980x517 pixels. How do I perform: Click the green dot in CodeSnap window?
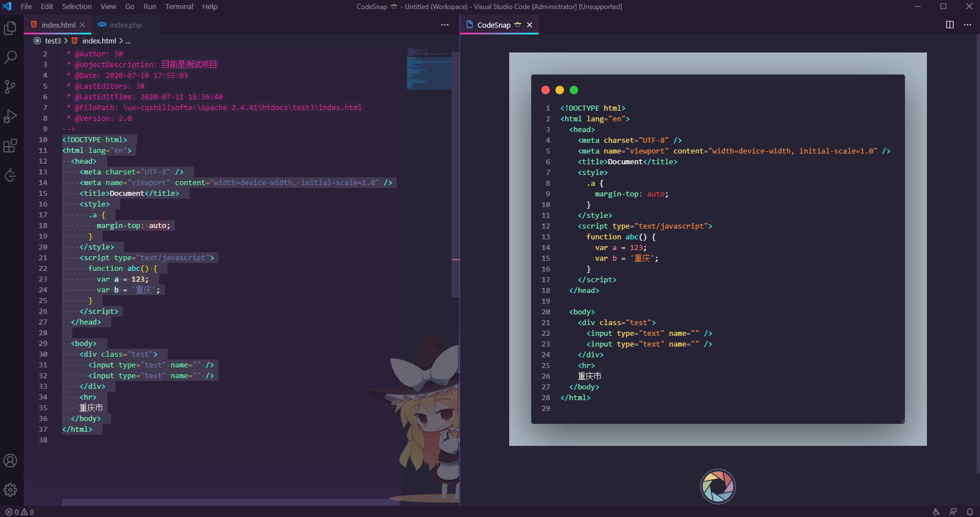tap(574, 90)
